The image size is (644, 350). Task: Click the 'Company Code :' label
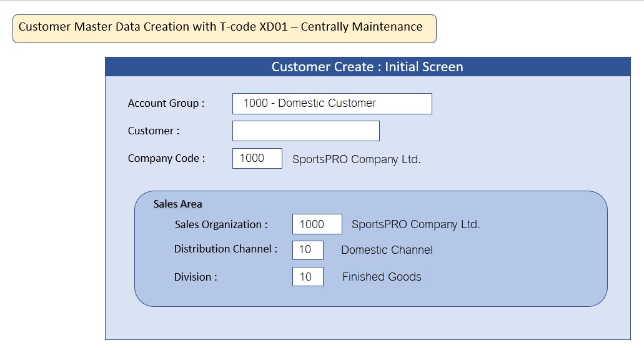pos(166,158)
